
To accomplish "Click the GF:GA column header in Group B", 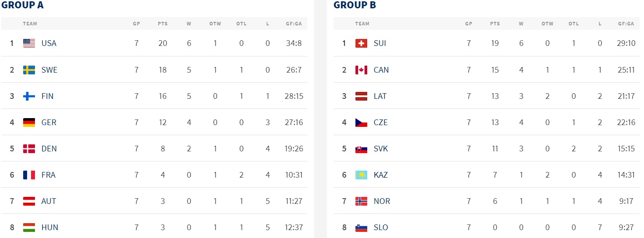I will pos(626,24).
